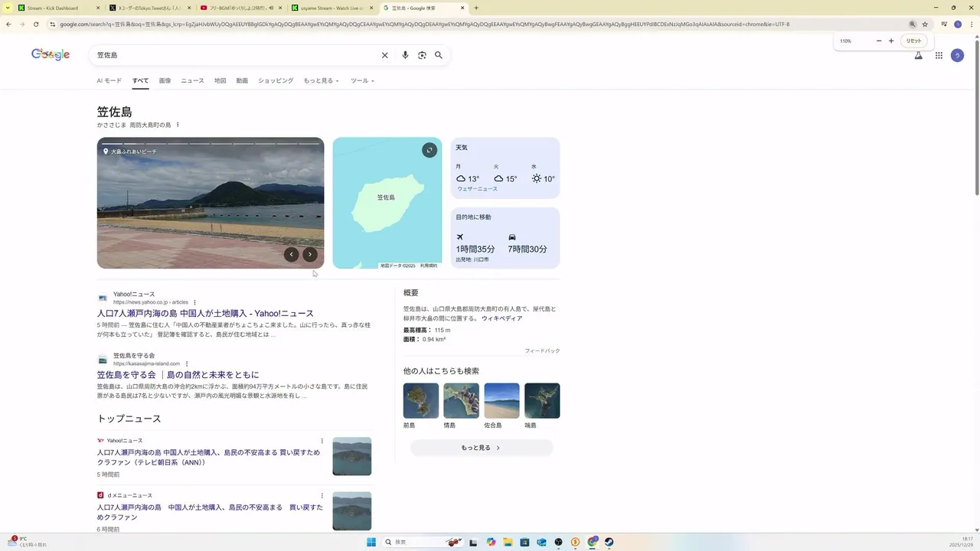Screen dimensions: 980x551
Task: Click the Google logo
Action: tap(51, 54)
